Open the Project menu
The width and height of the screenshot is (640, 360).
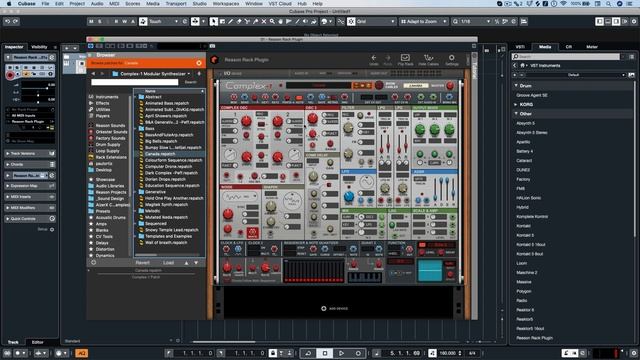pos(77,4)
